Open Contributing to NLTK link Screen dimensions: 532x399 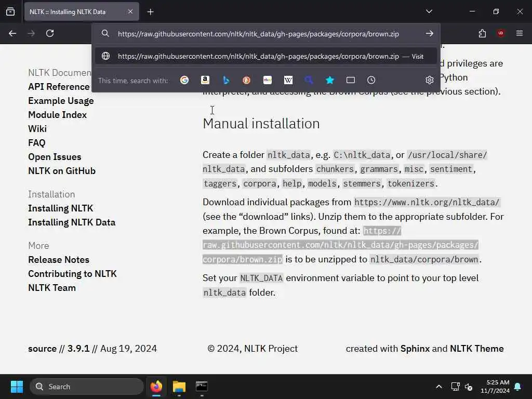pos(72,274)
